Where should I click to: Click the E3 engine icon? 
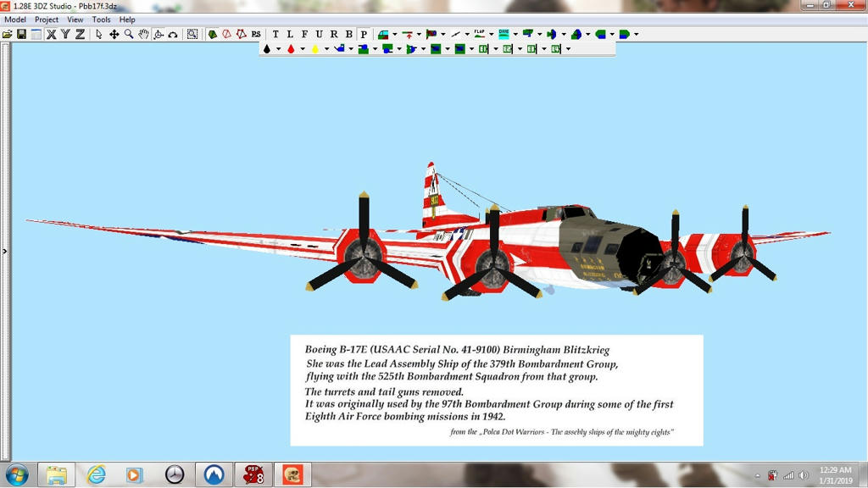(x=532, y=49)
